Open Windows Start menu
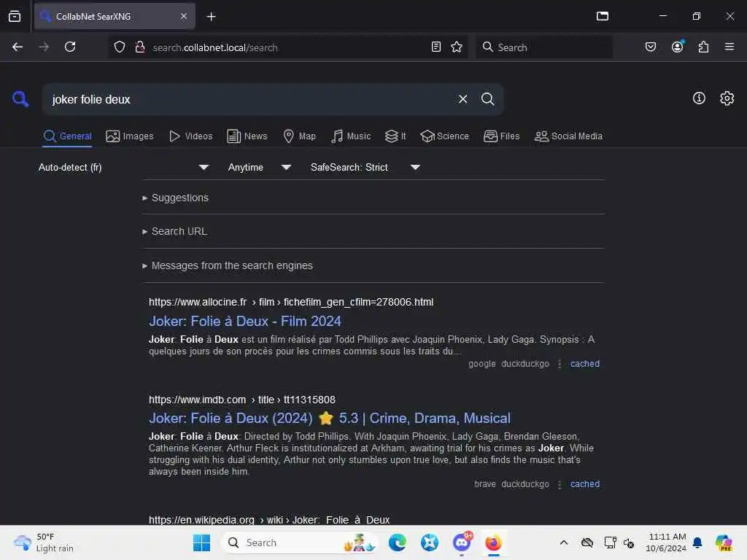This screenshot has width=747, height=560. pyautogui.click(x=201, y=542)
